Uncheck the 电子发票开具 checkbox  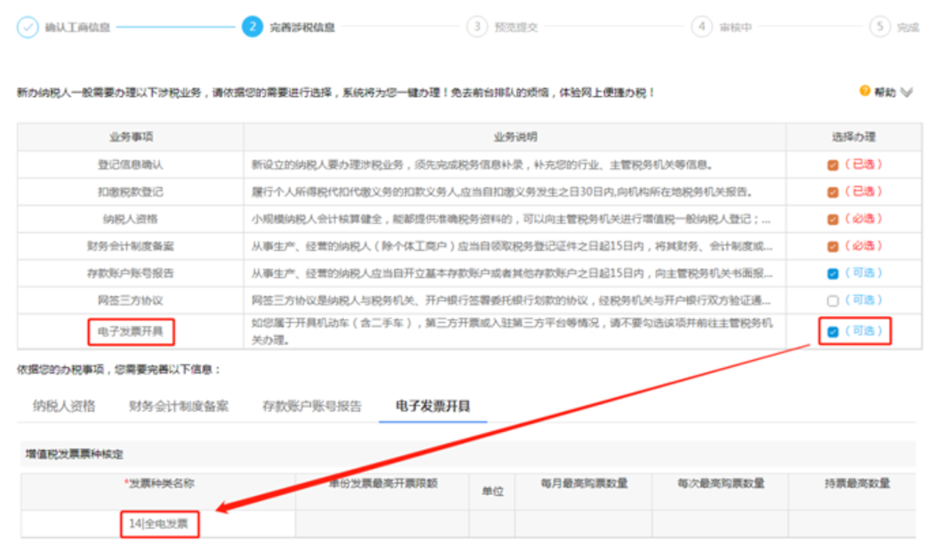[832, 332]
